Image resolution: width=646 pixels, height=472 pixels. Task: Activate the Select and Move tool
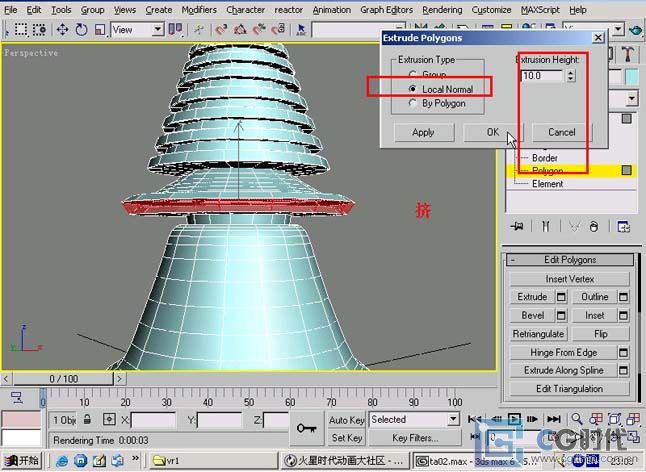pos(62,30)
